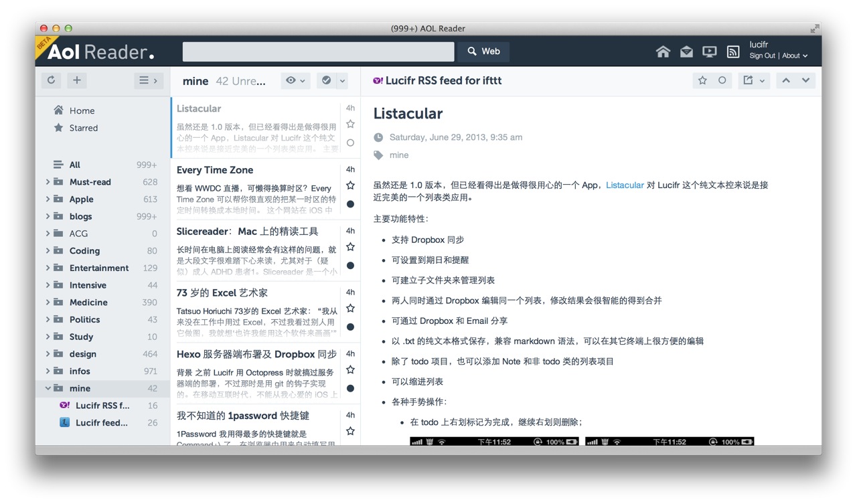The image size is (857, 504).
Task: Go to previous article with up arrow
Action: point(786,80)
